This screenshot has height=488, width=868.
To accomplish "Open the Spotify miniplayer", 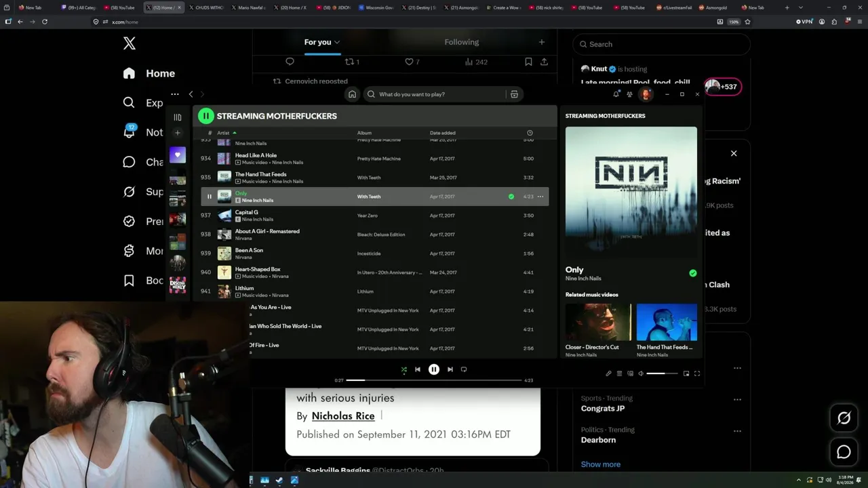I will pyautogui.click(x=686, y=373).
